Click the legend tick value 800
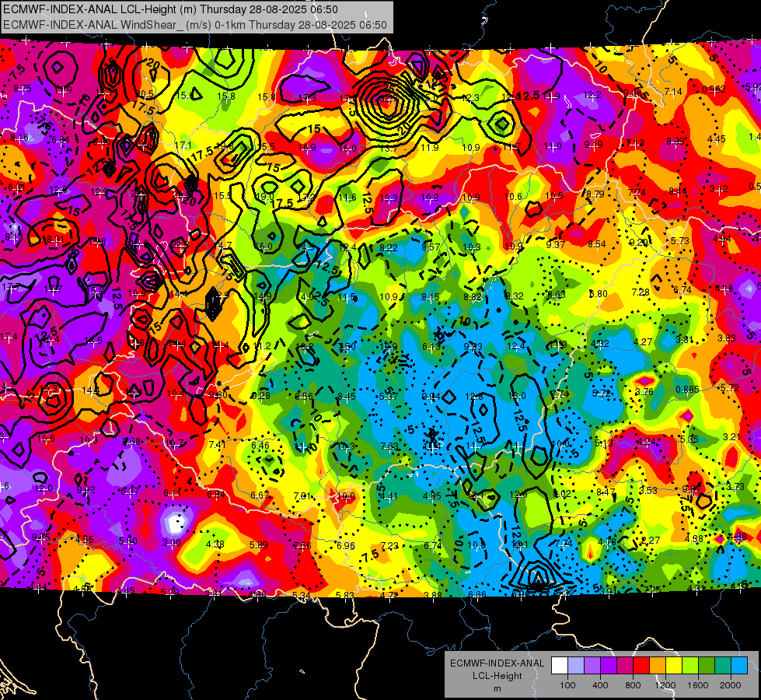The width and height of the screenshot is (761, 700). (x=633, y=685)
